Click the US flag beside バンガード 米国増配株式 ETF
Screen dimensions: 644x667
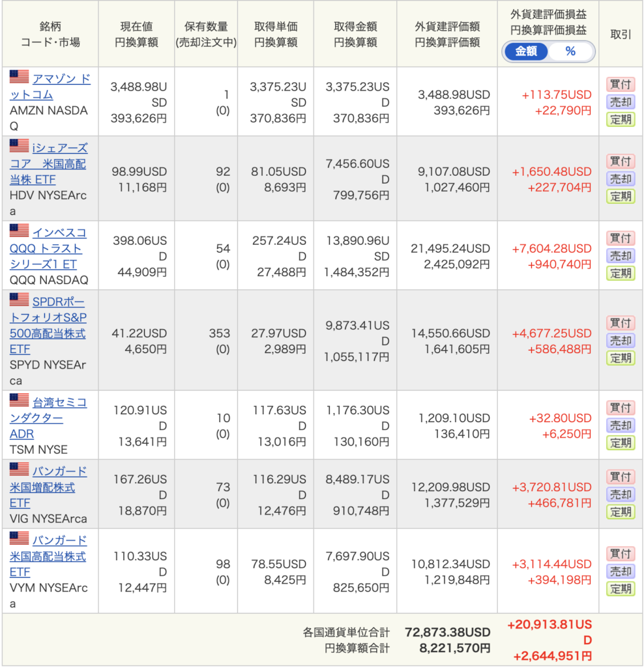pos(19,469)
